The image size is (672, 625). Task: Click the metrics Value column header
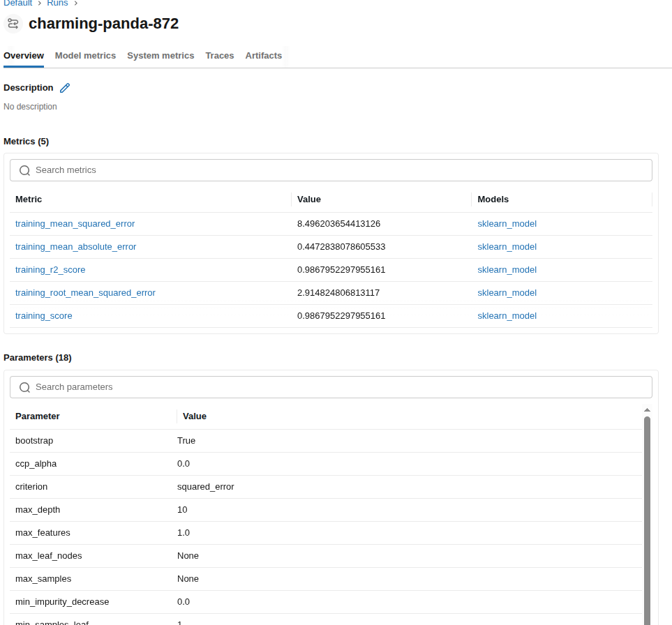point(309,199)
